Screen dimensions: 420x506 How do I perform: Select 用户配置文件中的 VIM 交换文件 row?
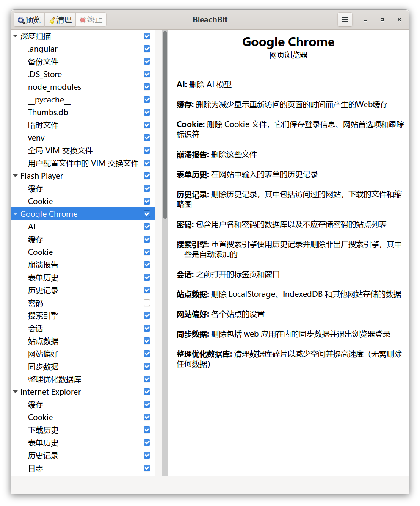coord(83,163)
